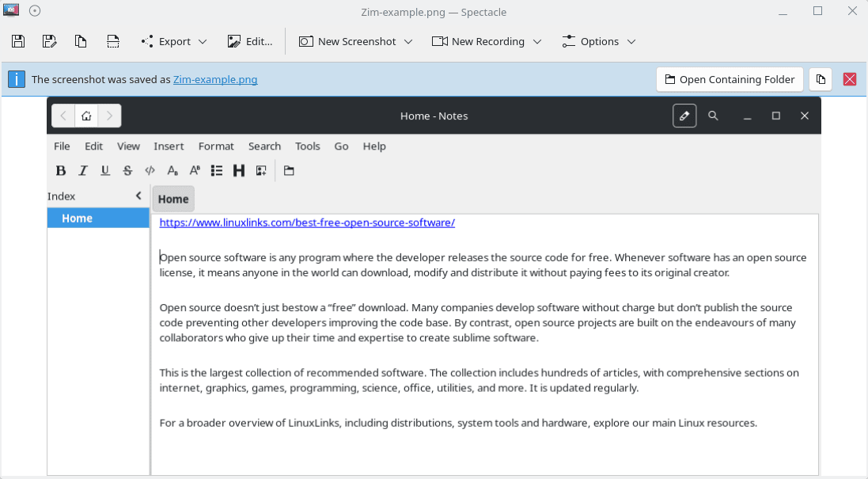Dismiss the saved-screenshot message with the red X
Viewport: 868px width, 479px height.
point(850,80)
